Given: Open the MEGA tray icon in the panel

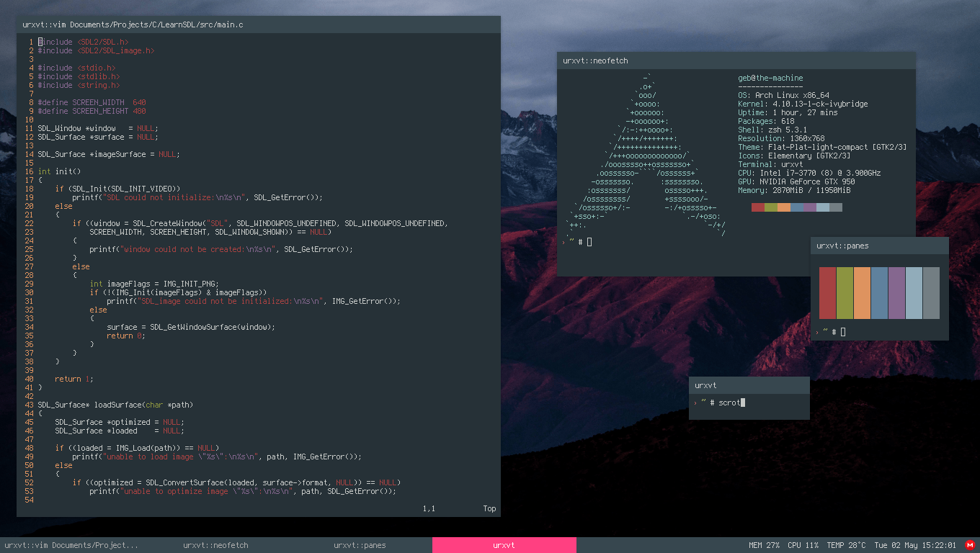Looking at the screenshot, I should pyautogui.click(x=970, y=545).
